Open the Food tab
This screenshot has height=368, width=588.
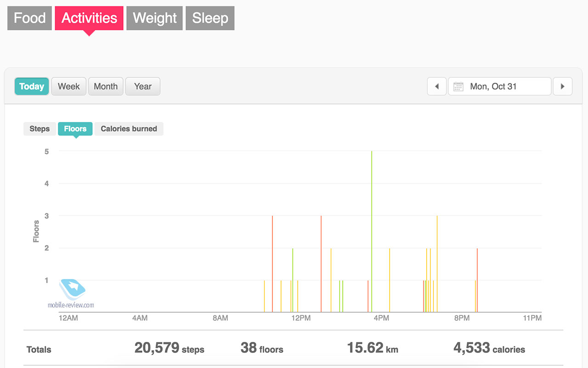pos(29,18)
